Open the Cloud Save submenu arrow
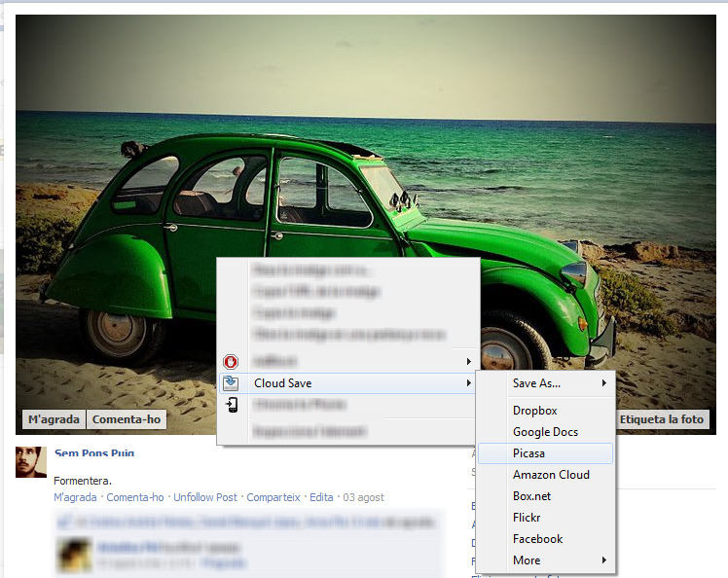This screenshot has width=728, height=578. point(468,383)
